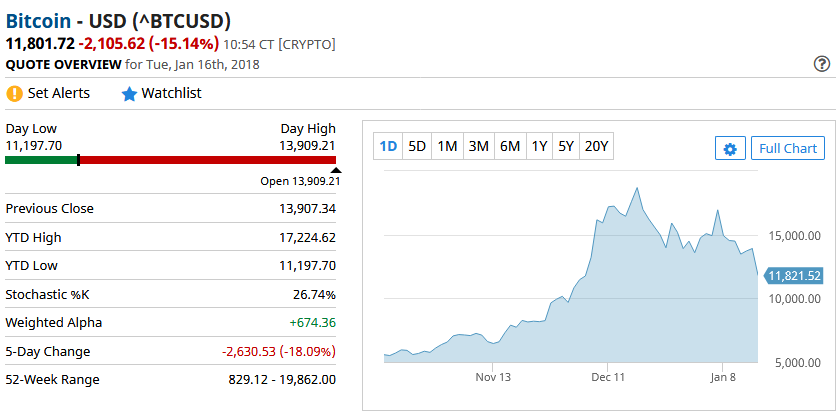Screen dimensions: 840x420
Task: Add Bitcoin to Watchlist
Action: point(171,93)
